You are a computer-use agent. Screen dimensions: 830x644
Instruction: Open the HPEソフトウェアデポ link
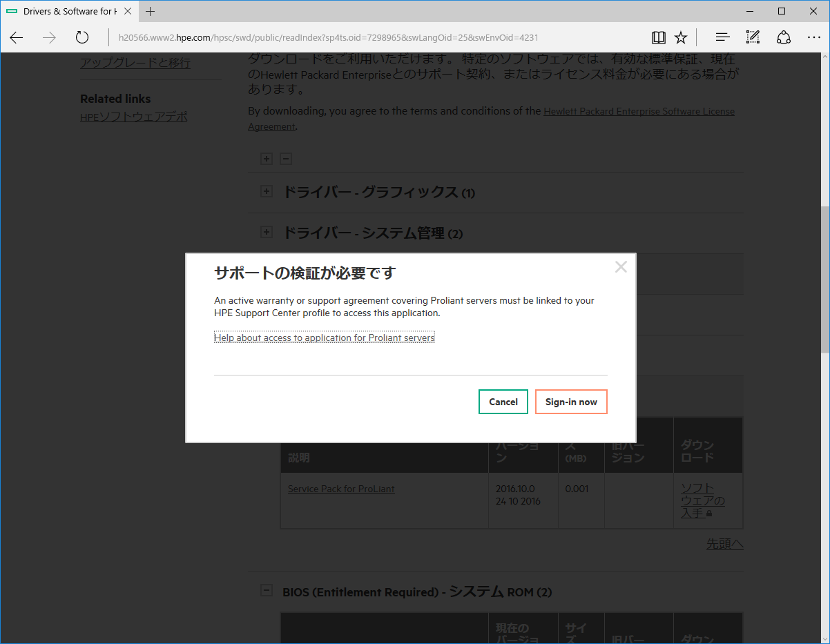click(133, 117)
